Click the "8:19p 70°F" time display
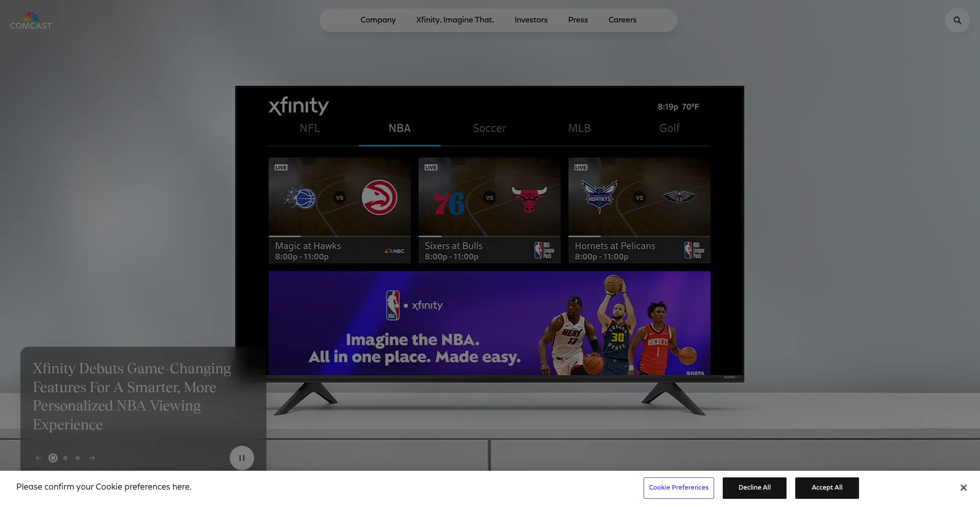 (678, 107)
